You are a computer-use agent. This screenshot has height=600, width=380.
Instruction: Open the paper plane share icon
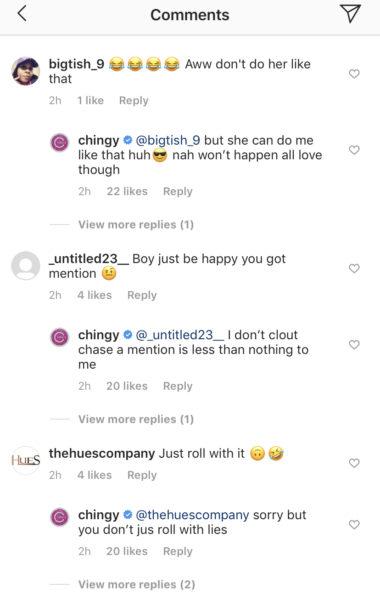tap(350, 14)
